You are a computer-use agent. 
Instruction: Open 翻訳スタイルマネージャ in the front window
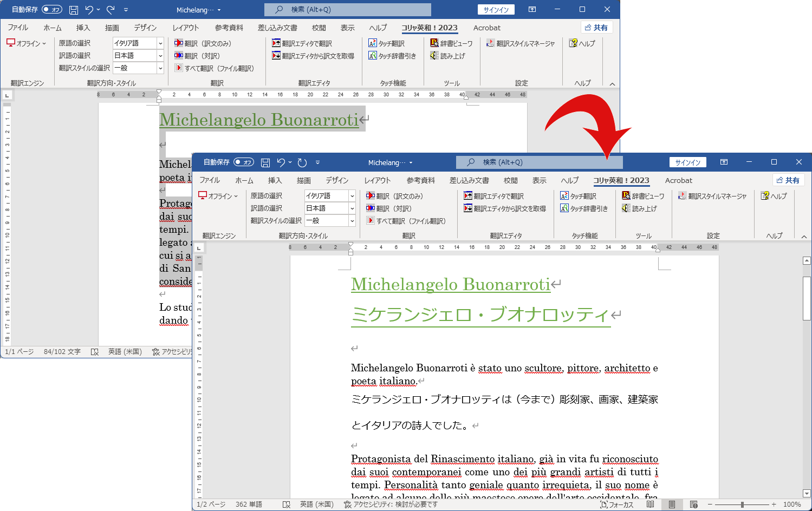tap(712, 196)
